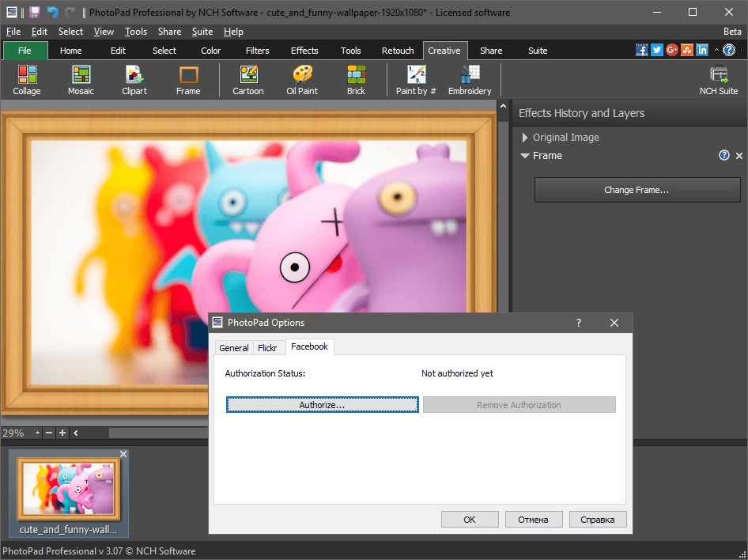Open the Mosaic tool
The image size is (748, 560).
81,80
